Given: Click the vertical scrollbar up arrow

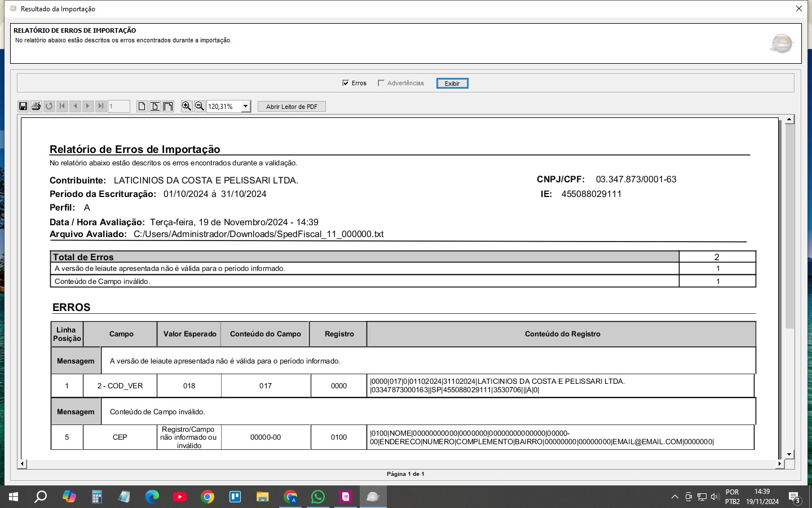Looking at the screenshot, I should (789, 119).
